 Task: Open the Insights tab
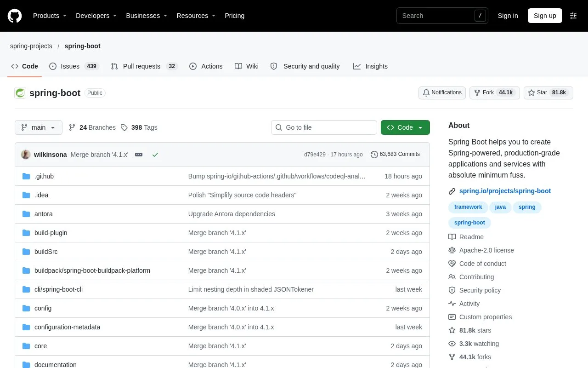[370, 66]
